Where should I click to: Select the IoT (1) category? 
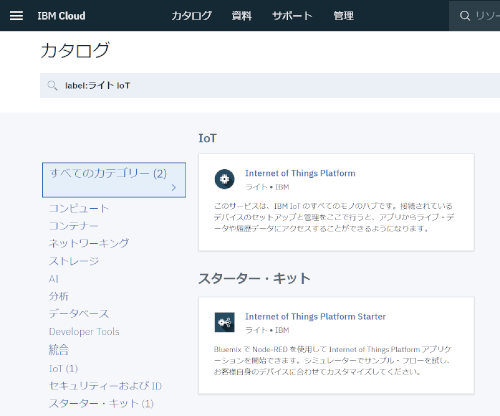(63, 368)
